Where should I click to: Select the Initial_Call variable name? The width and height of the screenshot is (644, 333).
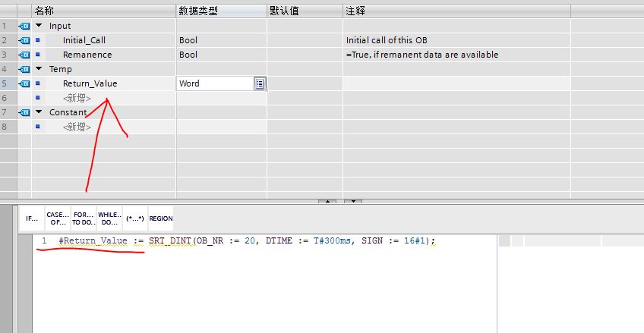tap(85, 40)
